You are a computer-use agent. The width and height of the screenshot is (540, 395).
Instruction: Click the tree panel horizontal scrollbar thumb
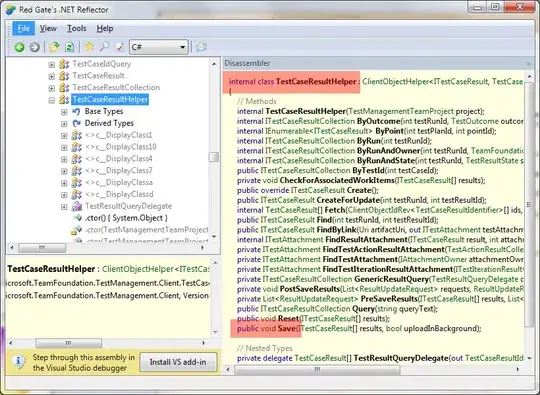coord(42,248)
